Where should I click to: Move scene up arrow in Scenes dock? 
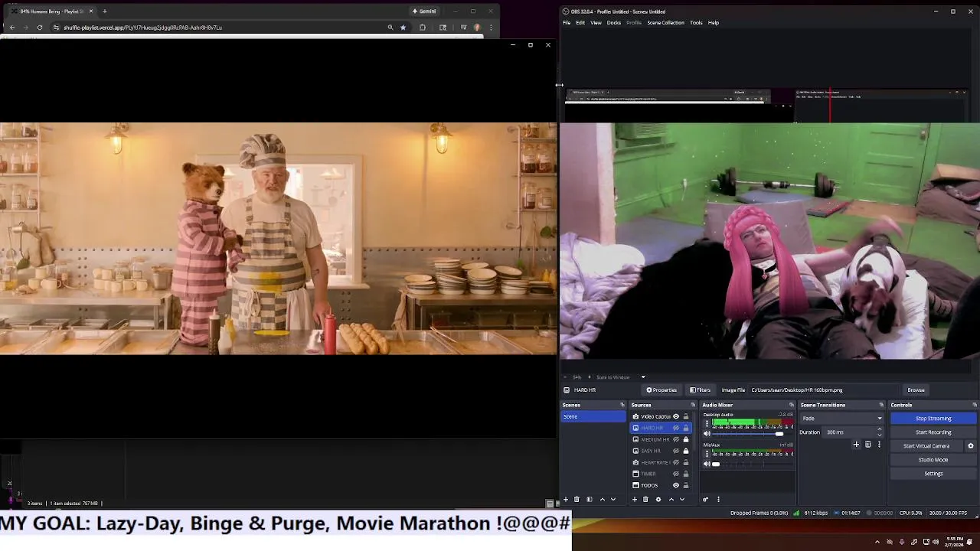click(603, 499)
